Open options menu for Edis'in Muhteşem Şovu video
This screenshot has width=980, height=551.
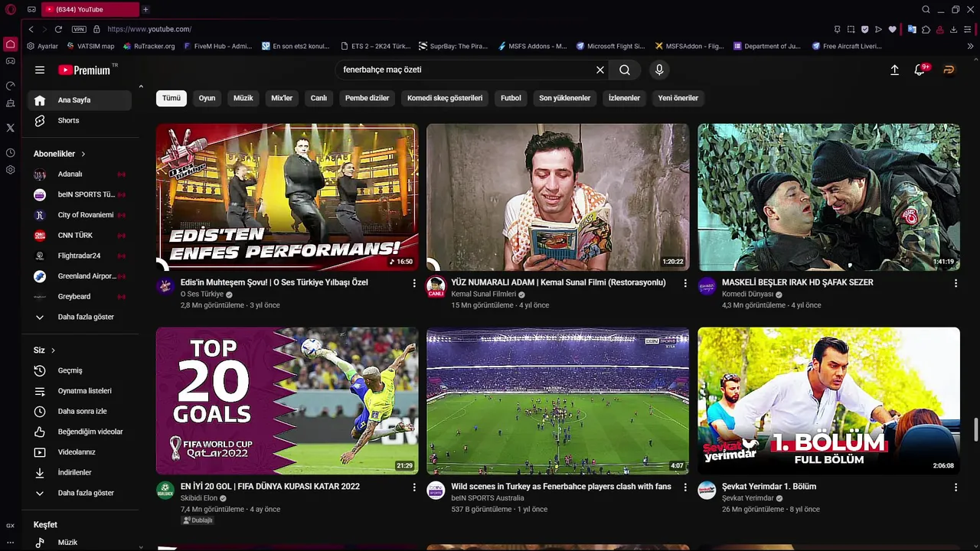(414, 283)
